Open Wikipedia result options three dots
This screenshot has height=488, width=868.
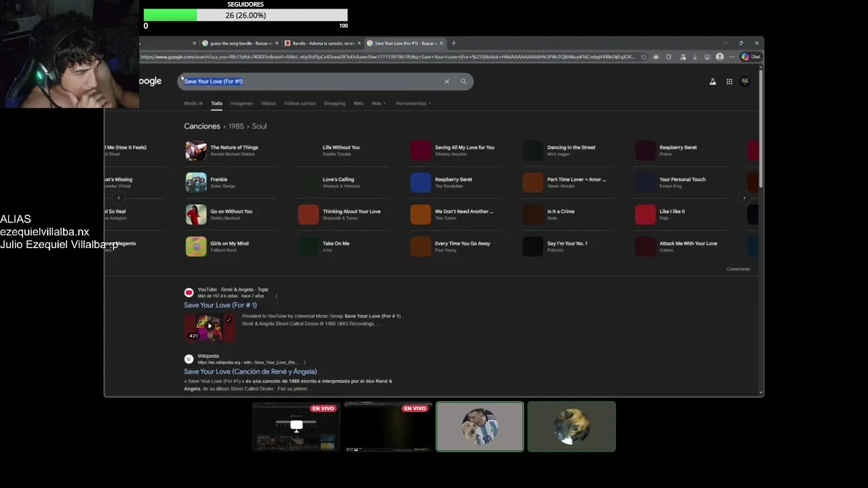304,363
